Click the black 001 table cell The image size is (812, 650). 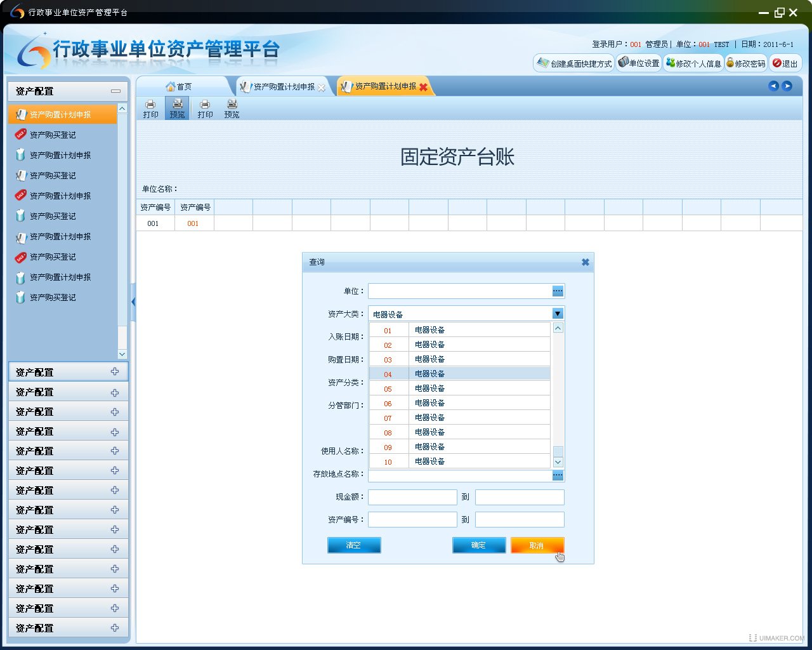click(x=155, y=223)
